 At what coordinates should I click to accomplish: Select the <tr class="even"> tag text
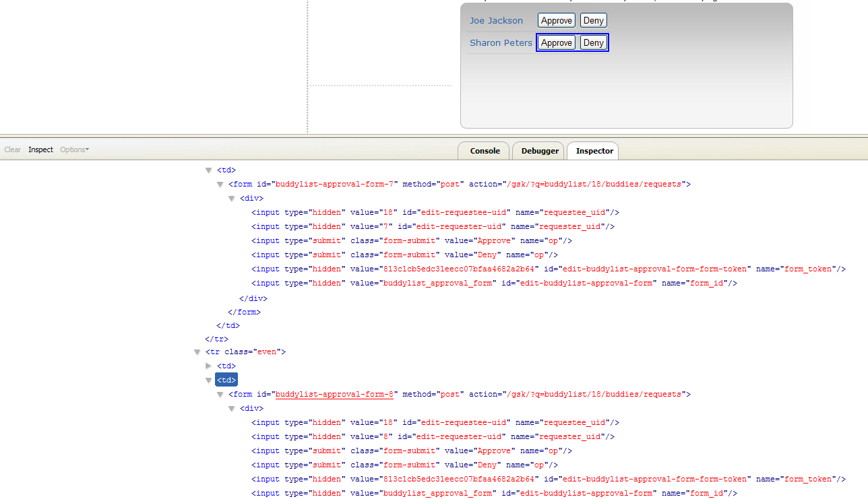(x=246, y=352)
